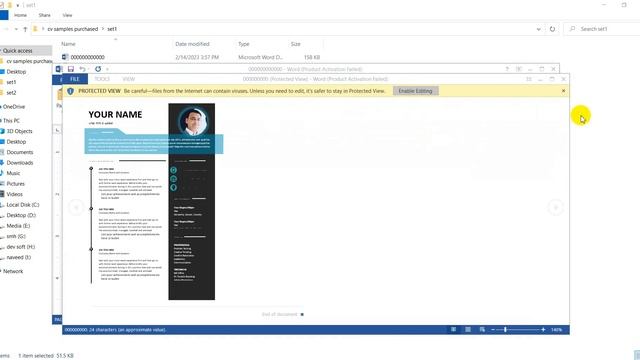Open the recent locations dropdown in Explorer
Image resolution: width=640 pixels, height=360 pixels.
click(x=16, y=29)
